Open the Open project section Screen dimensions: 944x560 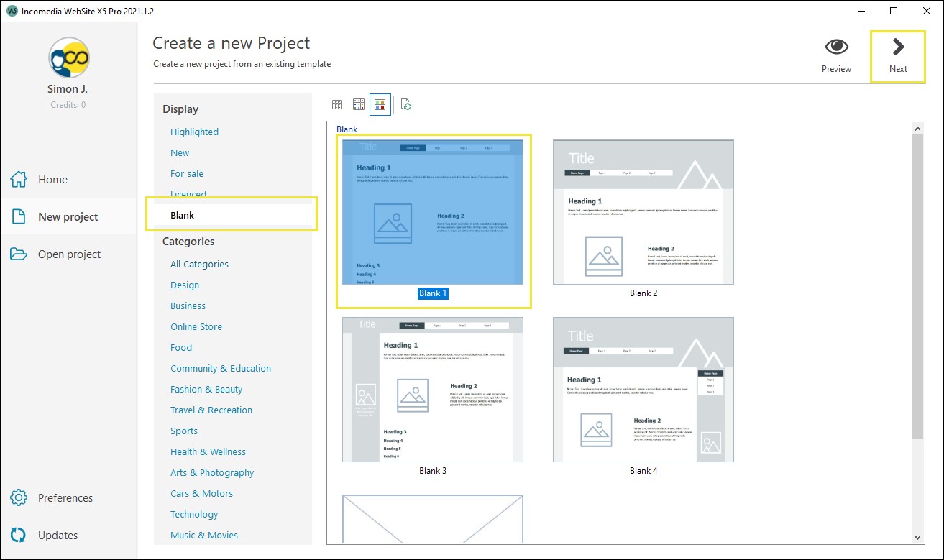tap(68, 254)
